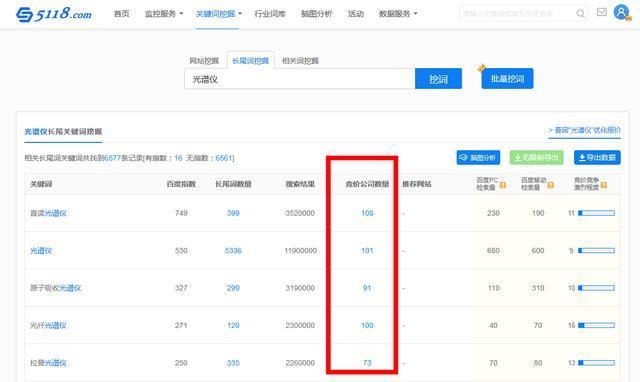Click mobile search volume 310

click(538, 288)
